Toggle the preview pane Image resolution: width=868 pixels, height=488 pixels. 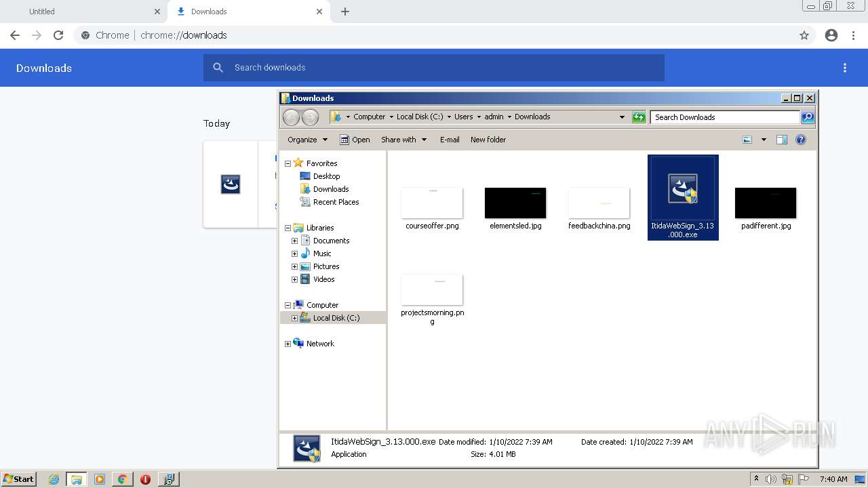[x=782, y=140]
